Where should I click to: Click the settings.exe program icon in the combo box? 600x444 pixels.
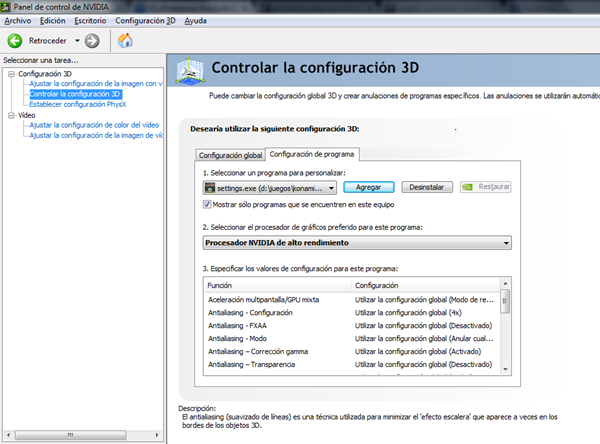pos(210,188)
